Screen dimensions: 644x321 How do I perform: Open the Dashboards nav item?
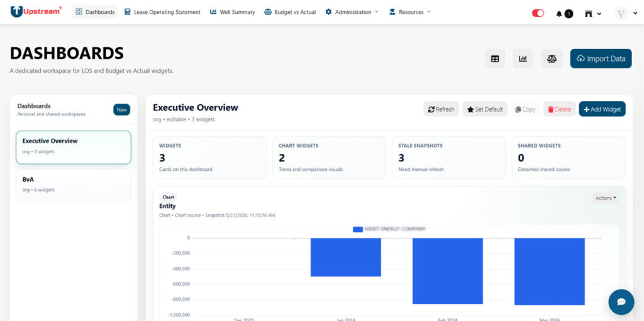[95, 12]
